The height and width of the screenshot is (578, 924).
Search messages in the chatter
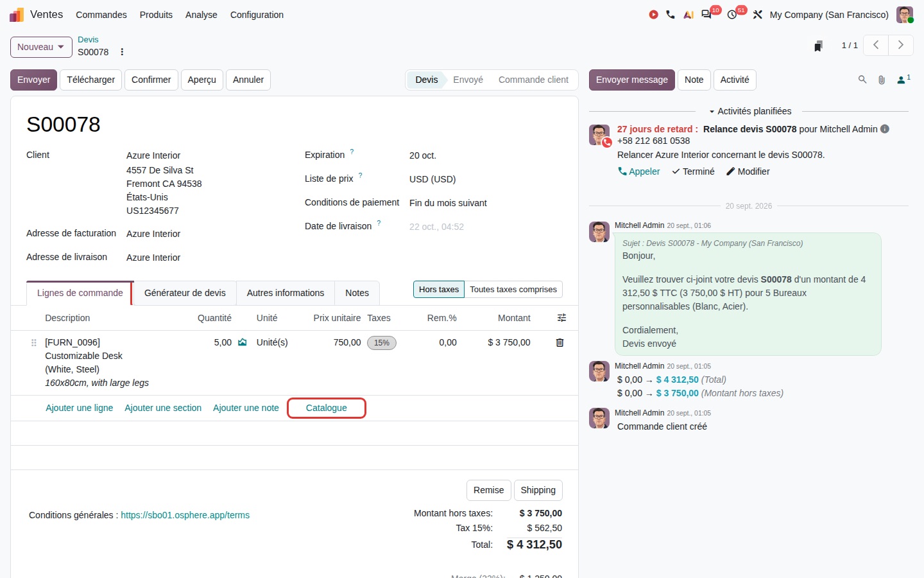[x=862, y=80]
